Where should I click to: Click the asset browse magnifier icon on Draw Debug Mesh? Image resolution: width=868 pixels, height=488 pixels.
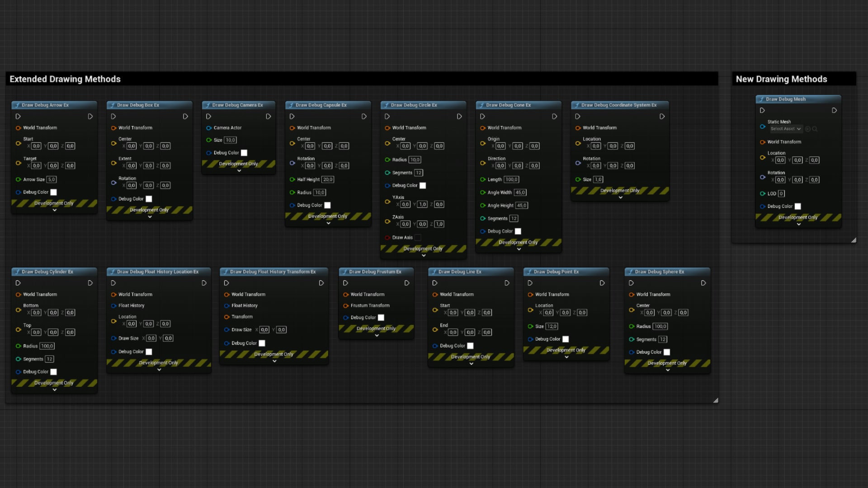pos(815,129)
